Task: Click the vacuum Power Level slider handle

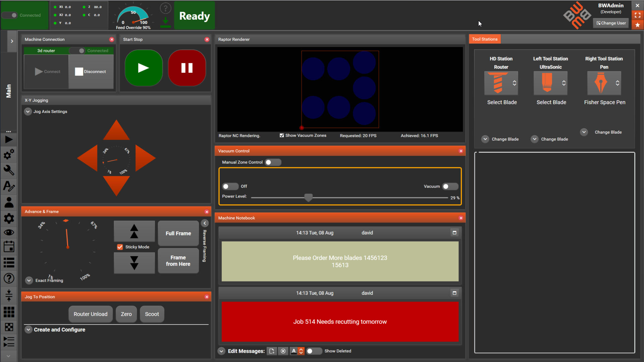Action: (x=308, y=197)
